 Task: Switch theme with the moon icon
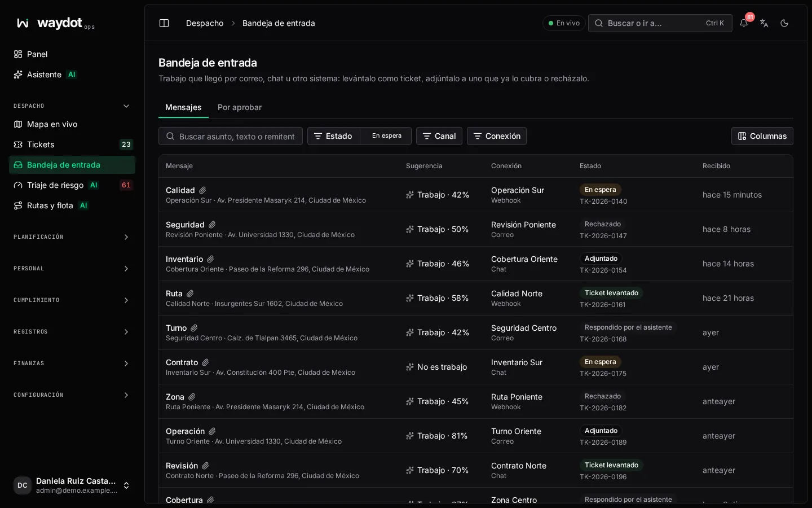pyautogui.click(x=784, y=23)
